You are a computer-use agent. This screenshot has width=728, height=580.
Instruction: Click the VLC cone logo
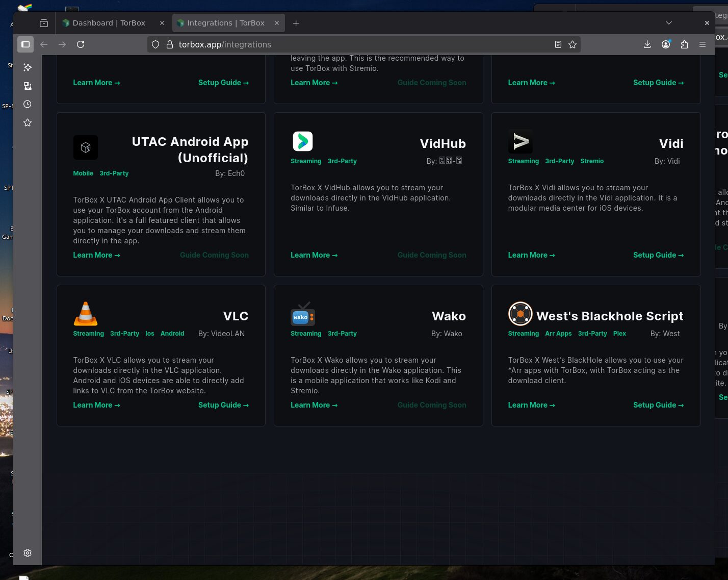click(86, 314)
